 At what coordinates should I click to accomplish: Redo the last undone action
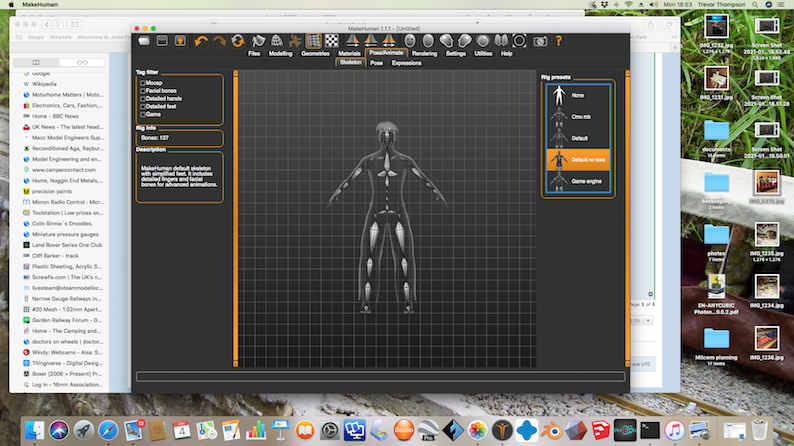pyautogui.click(x=219, y=41)
